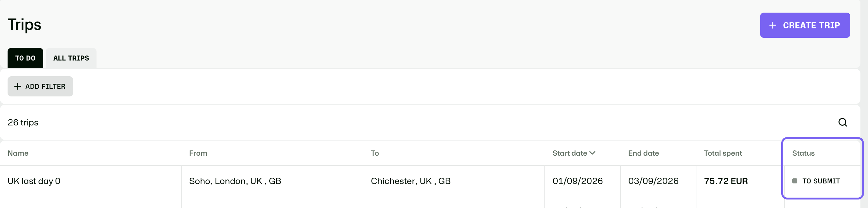Click the gray status dot beside To Submit

[x=795, y=181]
